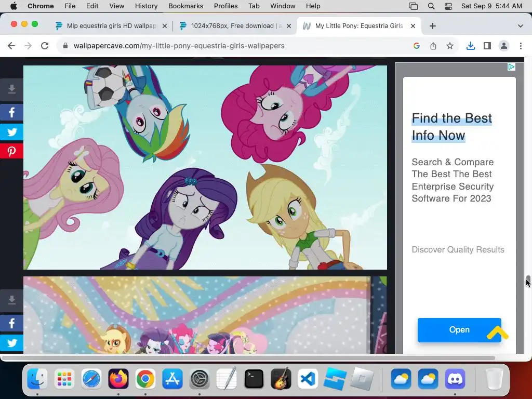The height and width of the screenshot is (399, 532).
Task: Open Visual Studio Code from dock
Action: 308,379
